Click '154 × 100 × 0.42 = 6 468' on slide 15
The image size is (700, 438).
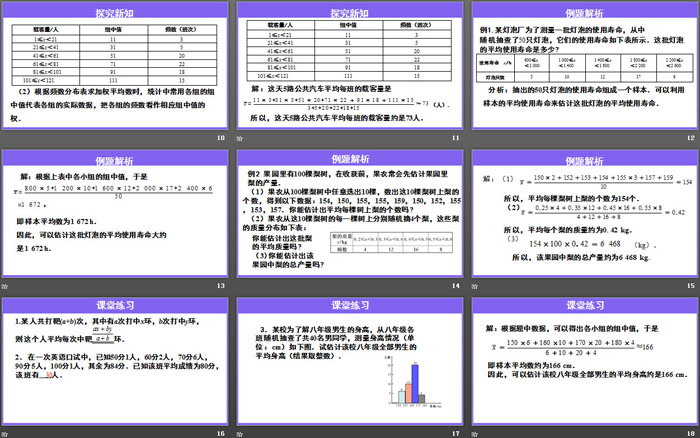coord(575,244)
